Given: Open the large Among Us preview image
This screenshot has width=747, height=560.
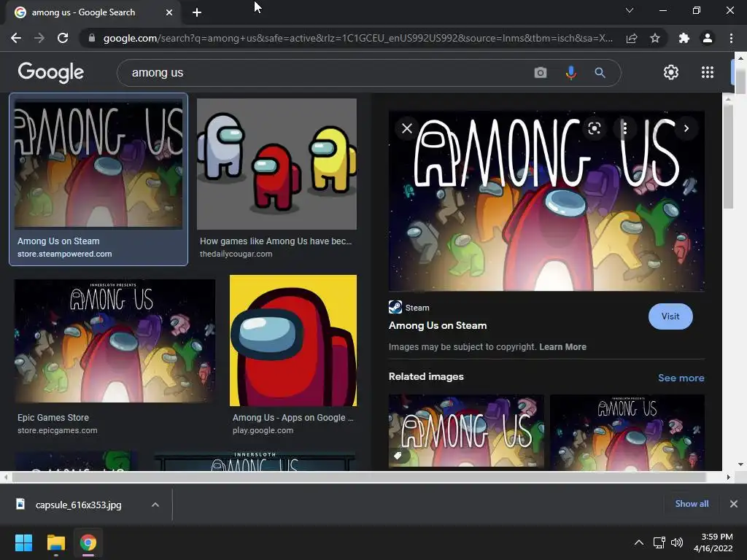Looking at the screenshot, I should tap(546, 201).
